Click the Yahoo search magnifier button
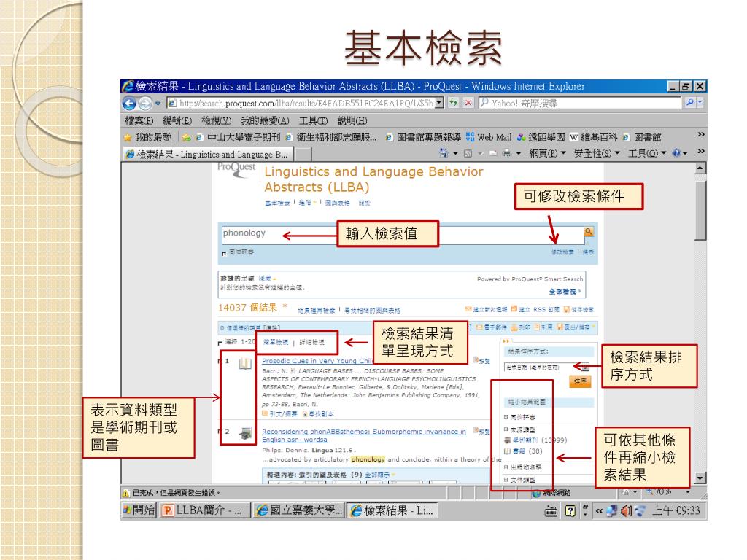The height and width of the screenshot is (560, 747). click(x=689, y=102)
